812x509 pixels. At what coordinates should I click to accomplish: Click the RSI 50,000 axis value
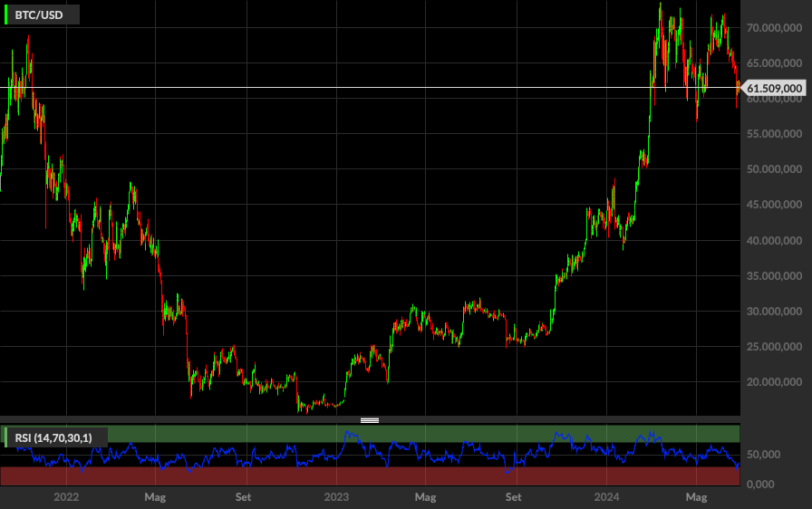763,455
